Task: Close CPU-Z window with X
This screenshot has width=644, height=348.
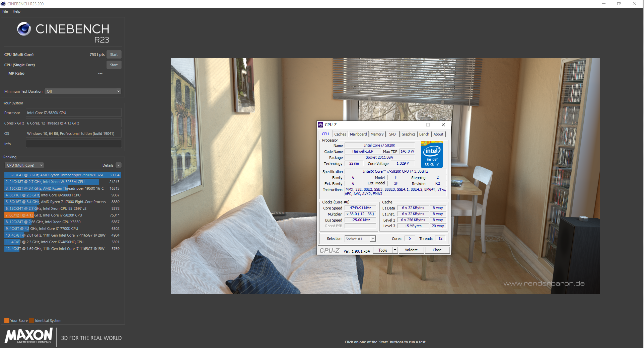Action: [443, 125]
